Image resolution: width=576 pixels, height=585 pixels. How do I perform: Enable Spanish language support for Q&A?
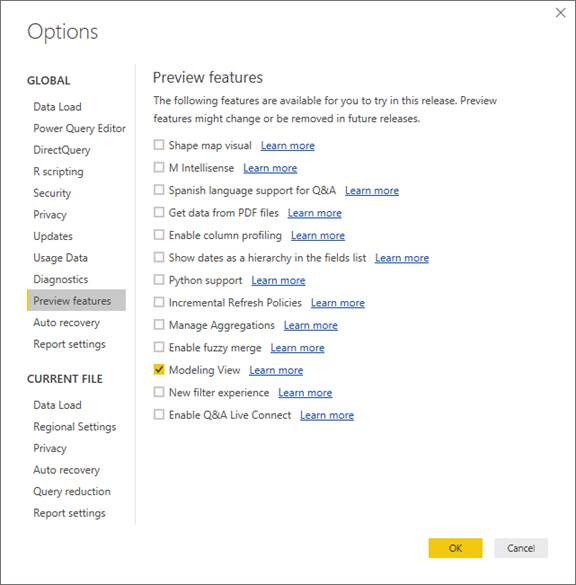tap(159, 190)
